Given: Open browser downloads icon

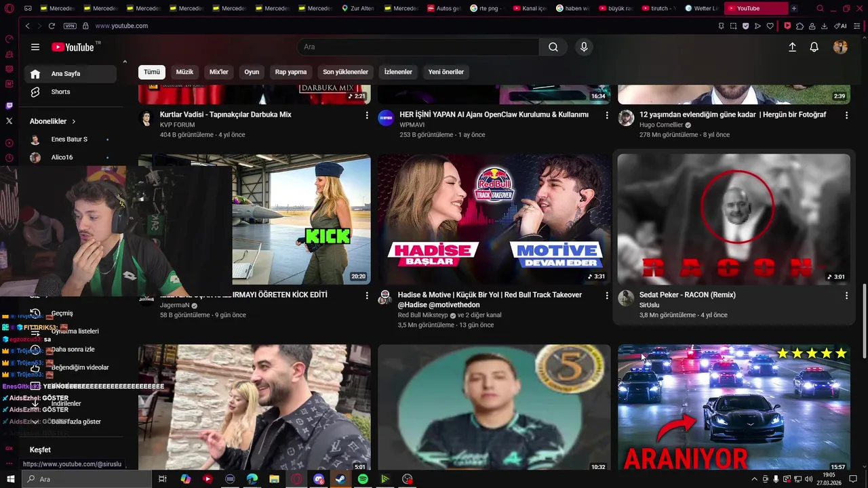Looking at the screenshot, I should (x=824, y=26).
